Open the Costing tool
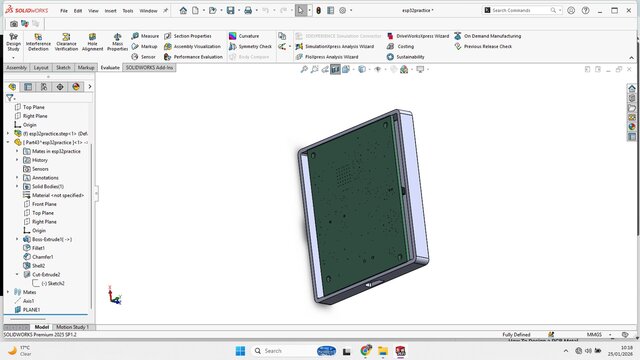The image size is (640, 360). tap(400, 47)
